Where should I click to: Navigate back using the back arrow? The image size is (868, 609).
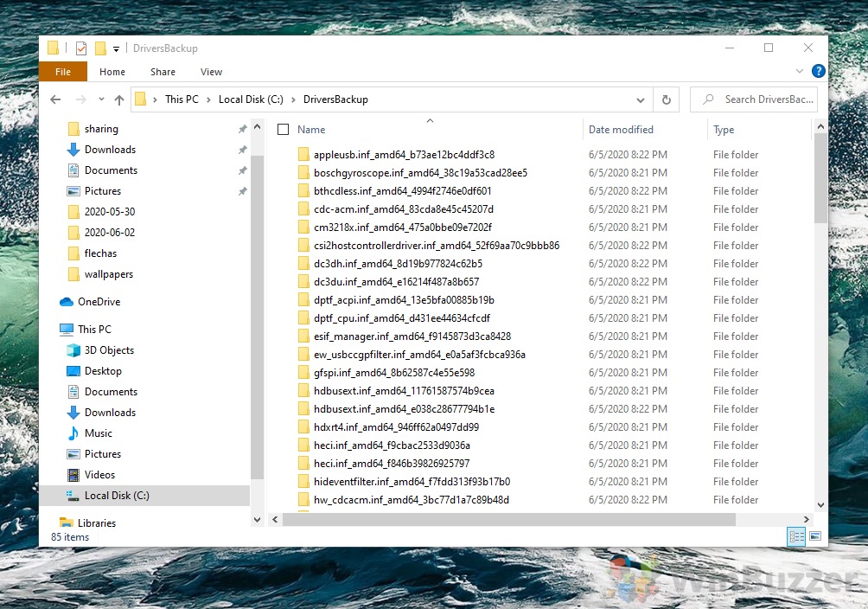pyautogui.click(x=55, y=99)
